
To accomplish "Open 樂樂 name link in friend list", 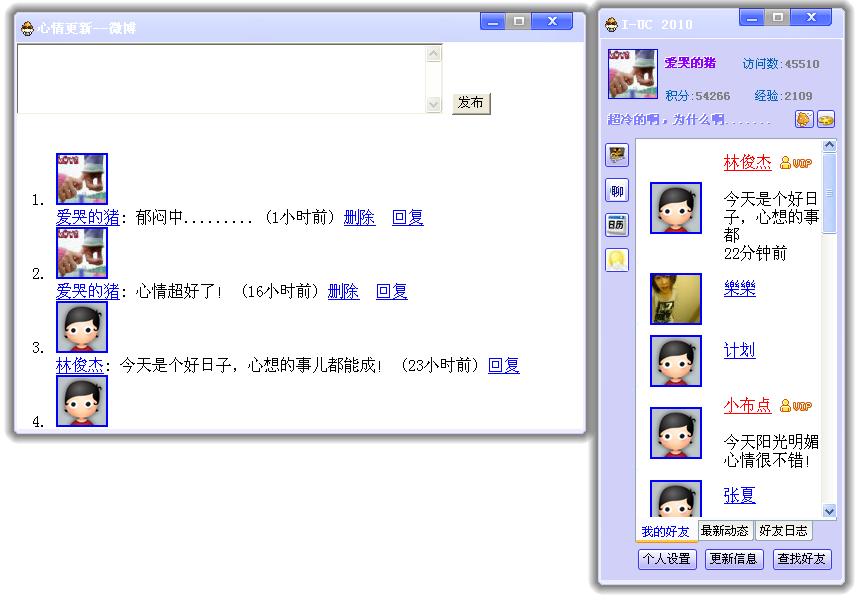I will 739,288.
